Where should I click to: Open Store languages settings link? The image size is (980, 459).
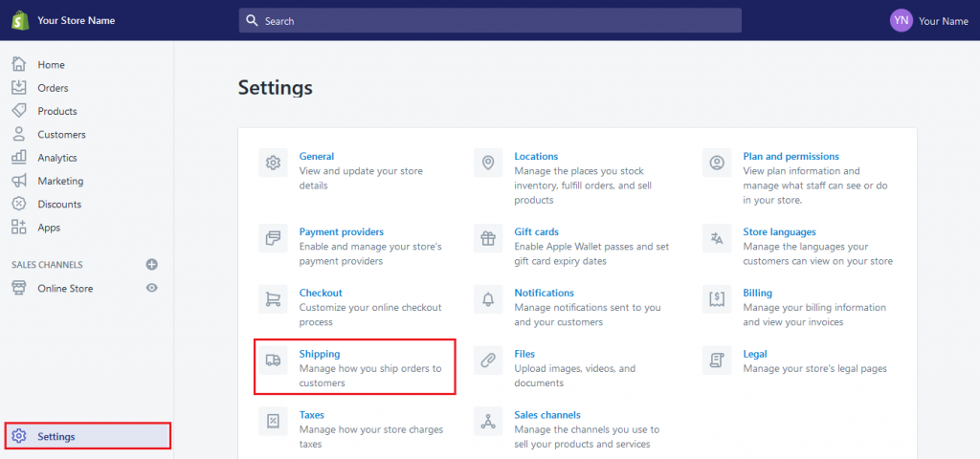click(779, 231)
